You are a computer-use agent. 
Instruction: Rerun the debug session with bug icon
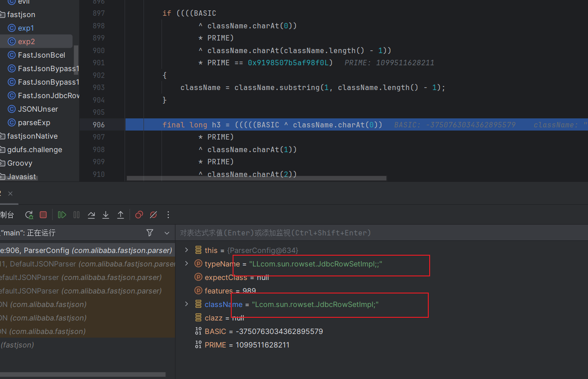(x=29, y=215)
